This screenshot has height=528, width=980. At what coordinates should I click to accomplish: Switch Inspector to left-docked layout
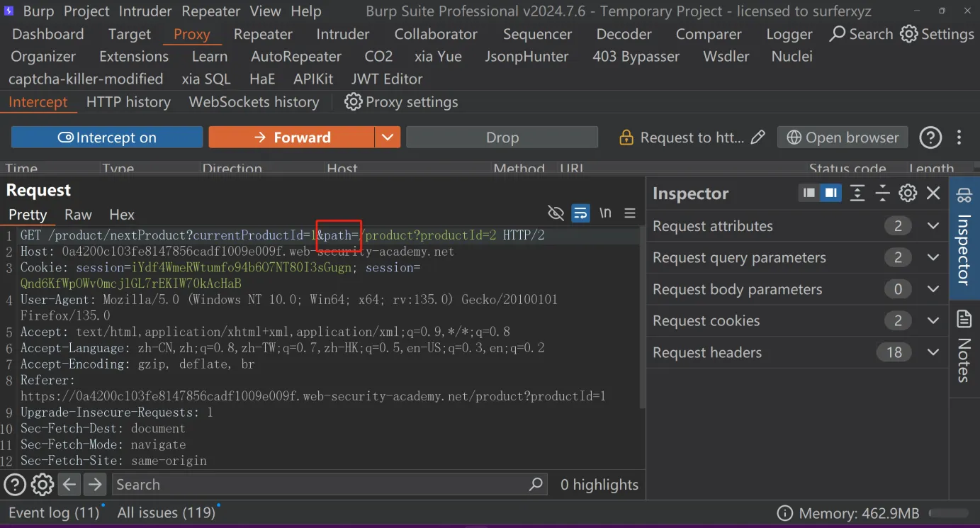[809, 193]
